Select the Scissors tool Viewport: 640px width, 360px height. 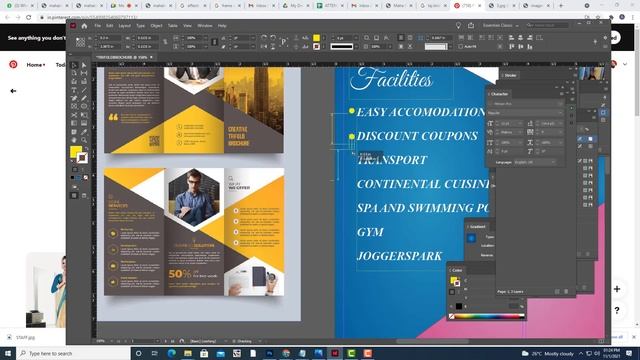pyautogui.click(x=74, y=115)
